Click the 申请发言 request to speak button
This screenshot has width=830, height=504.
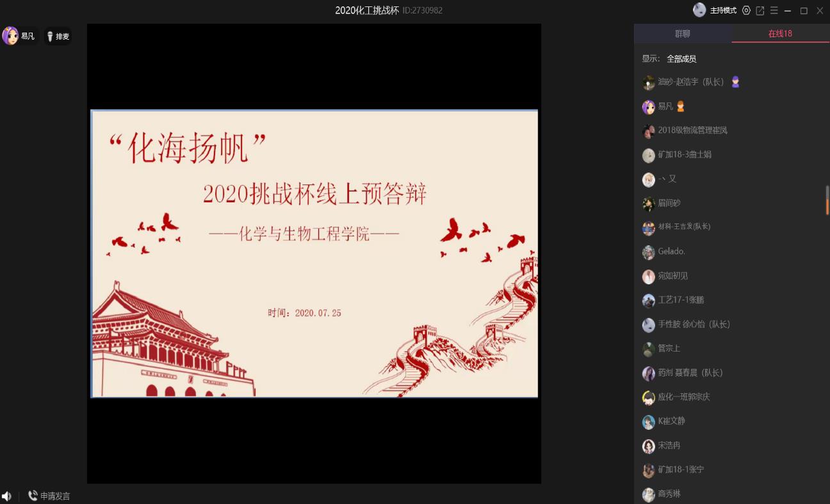(x=49, y=496)
